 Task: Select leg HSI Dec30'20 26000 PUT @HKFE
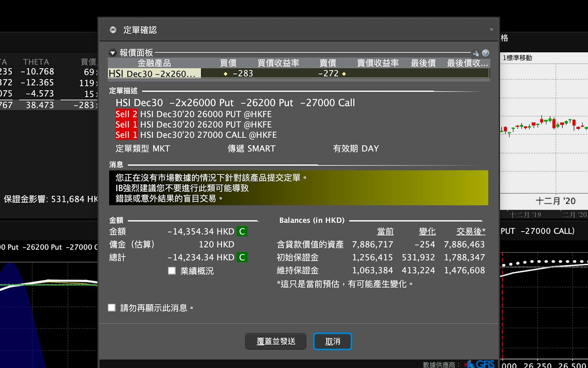coord(206,114)
